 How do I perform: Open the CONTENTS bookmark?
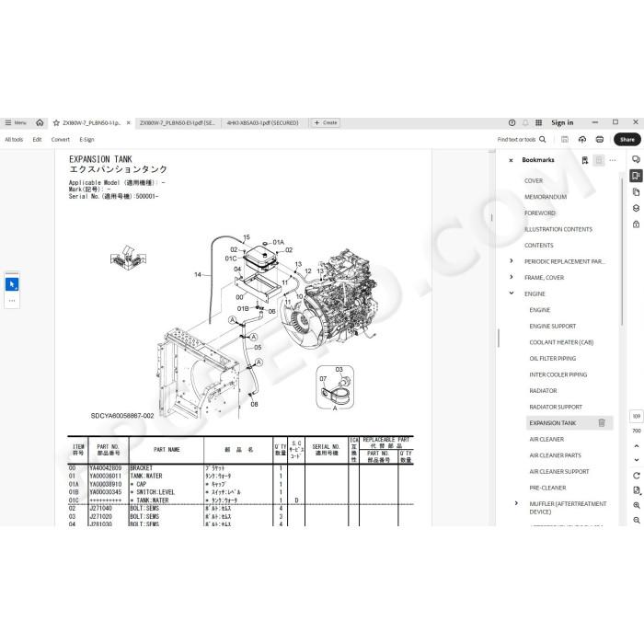[x=539, y=246]
